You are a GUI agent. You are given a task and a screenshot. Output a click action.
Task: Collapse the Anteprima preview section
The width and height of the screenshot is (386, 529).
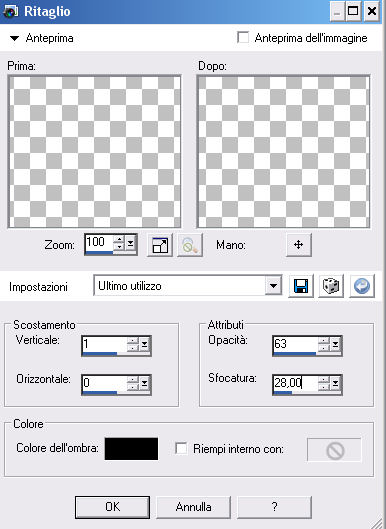coord(14,38)
